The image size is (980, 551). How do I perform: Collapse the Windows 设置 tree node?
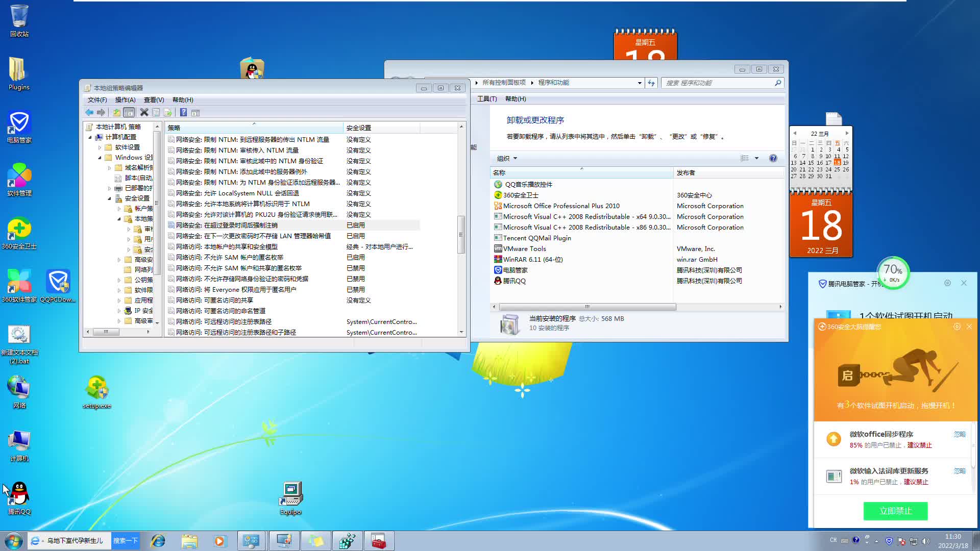100,158
